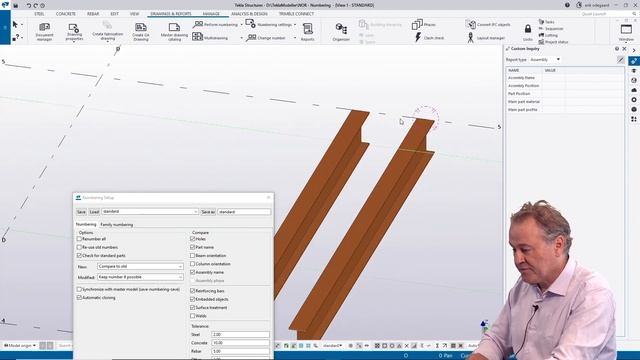Open the Modified 'Keep number if possible' dropdown
Viewport: 640px width, 360px height.
(140, 277)
